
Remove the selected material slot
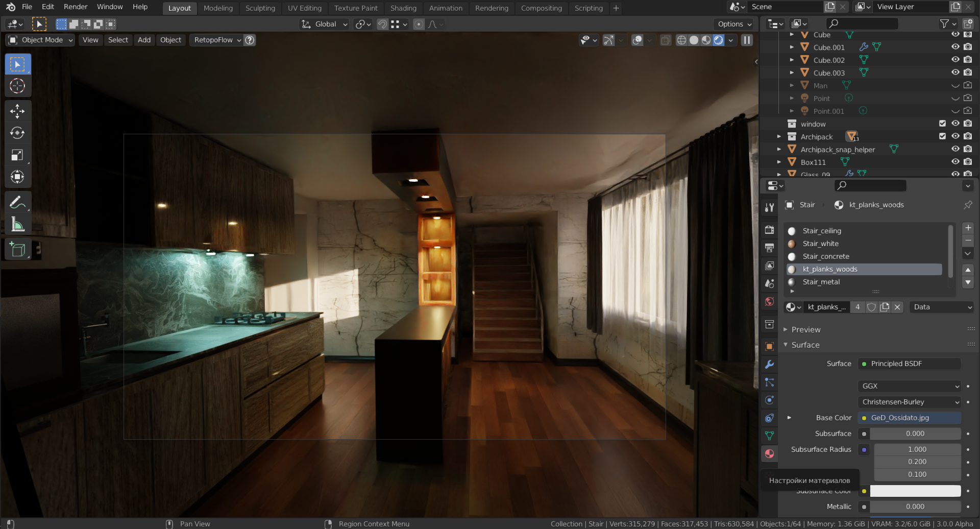coord(968,240)
